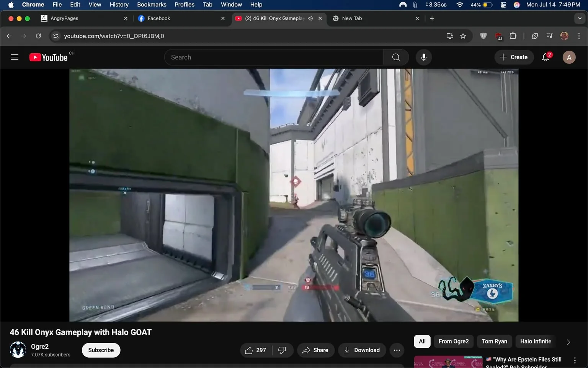Click into the YouTube Search field
The image size is (588, 368).
tap(274, 57)
